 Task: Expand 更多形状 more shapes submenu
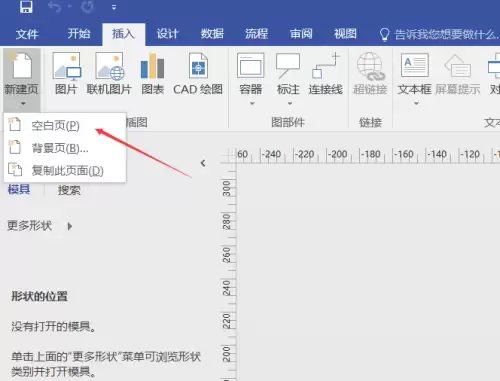tap(70, 226)
